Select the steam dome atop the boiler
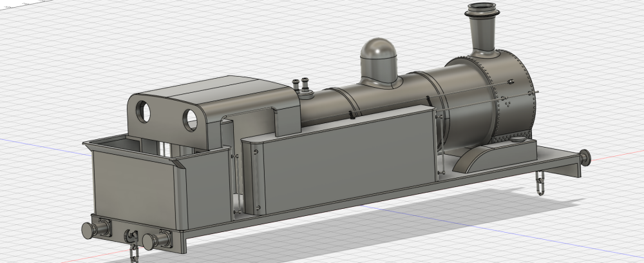This screenshot has height=263, width=644. (378, 62)
